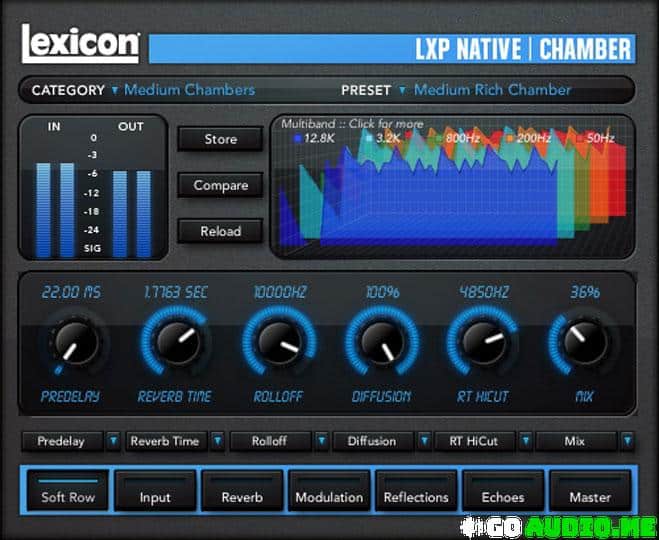Expand the Mix assignment dropdown arrow

[x=627, y=441]
